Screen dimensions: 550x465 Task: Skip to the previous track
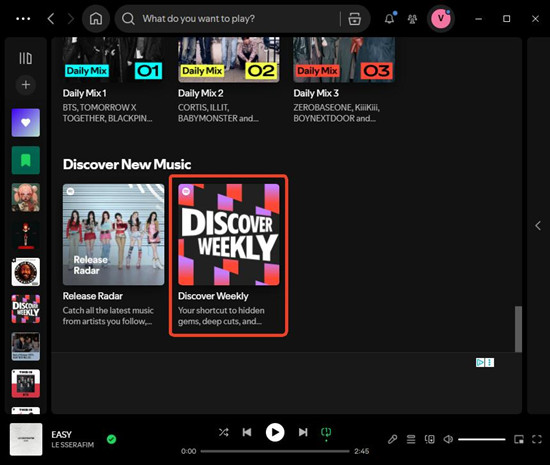[x=247, y=432]
